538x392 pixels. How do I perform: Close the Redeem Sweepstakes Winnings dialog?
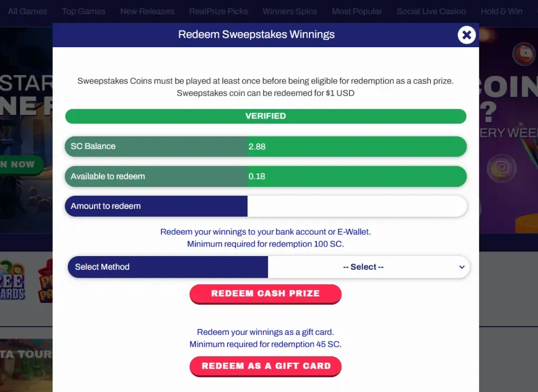tap(466, 35)
